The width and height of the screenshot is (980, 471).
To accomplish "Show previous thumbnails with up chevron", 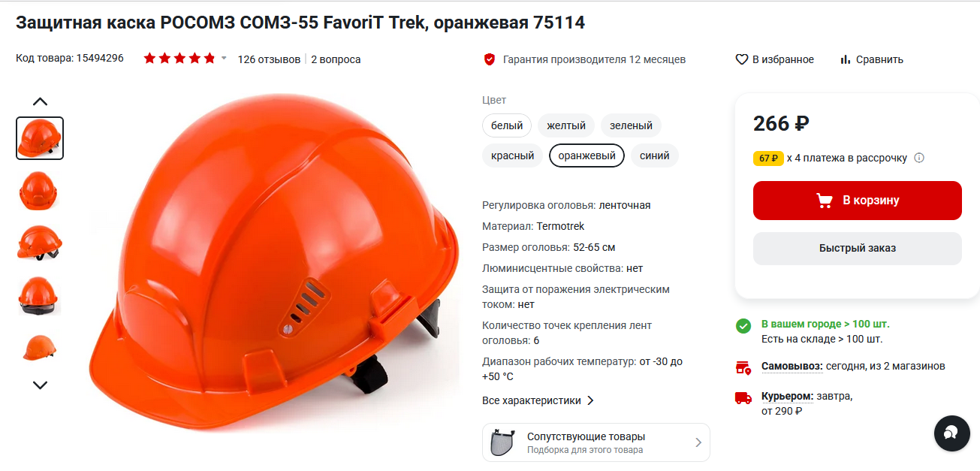I will point(40,101).
